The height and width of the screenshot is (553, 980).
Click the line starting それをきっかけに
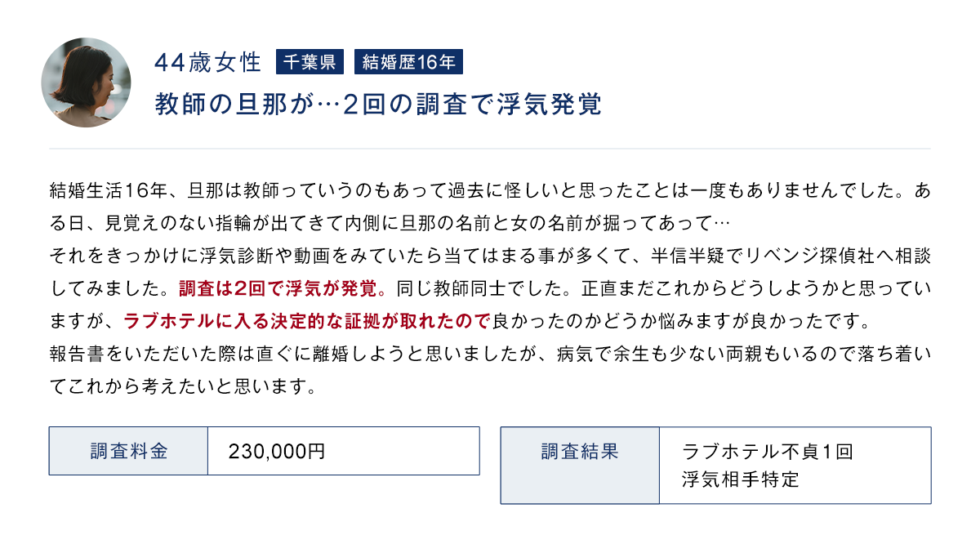pyautogui.click(x=488, y=256)
